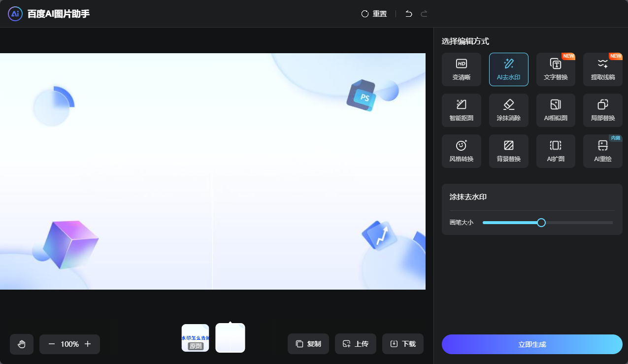Undo the last edit
The image size is (628, 364).
(x=408, y=14)
